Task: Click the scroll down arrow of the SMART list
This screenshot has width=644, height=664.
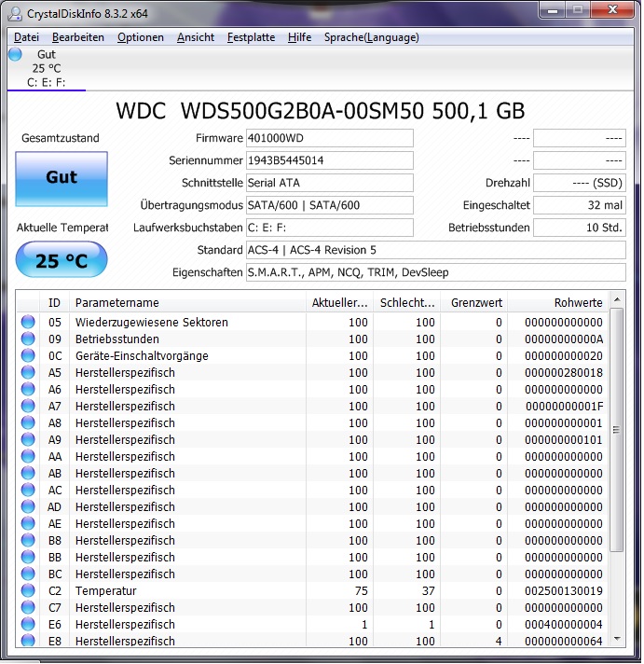Action: [x=617, y=639]
